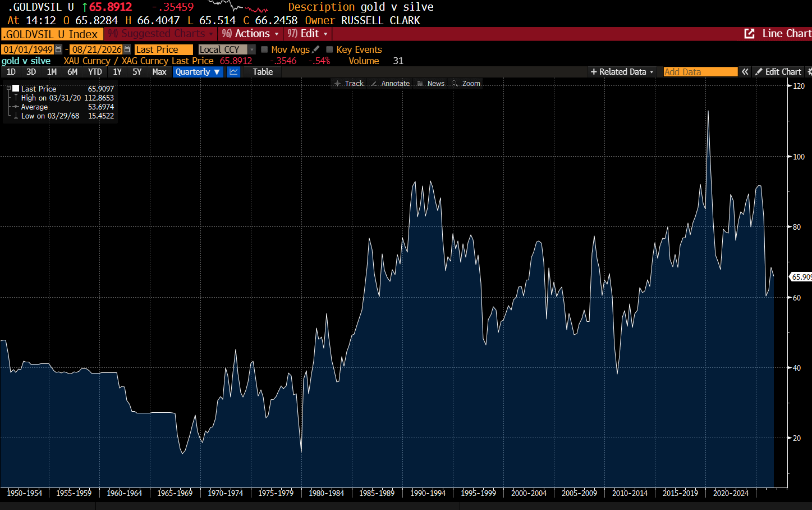Click the 2000-2004 x-axis label

[529, 493]
